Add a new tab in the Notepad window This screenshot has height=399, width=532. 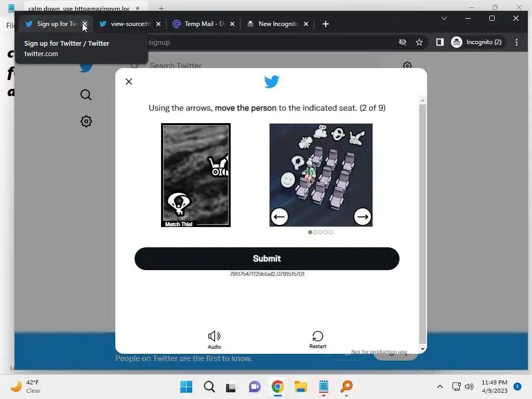pos(161,8)
